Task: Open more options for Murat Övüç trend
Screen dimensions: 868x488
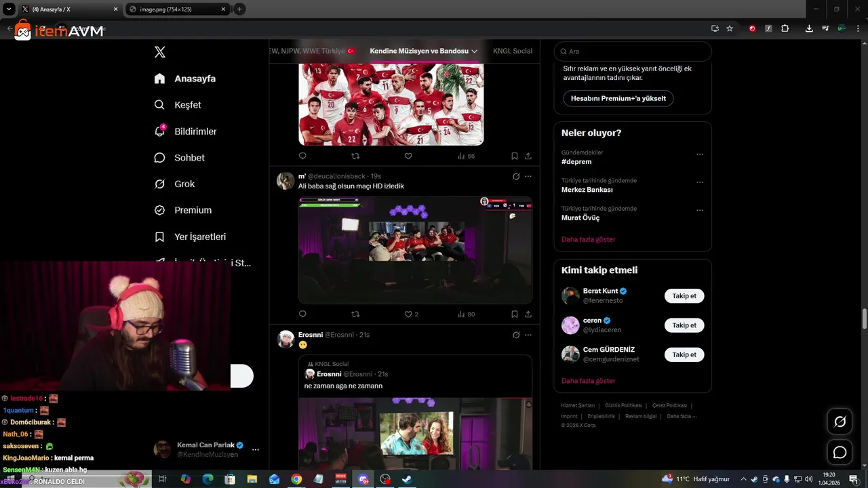Action: [x=700, y=210]
